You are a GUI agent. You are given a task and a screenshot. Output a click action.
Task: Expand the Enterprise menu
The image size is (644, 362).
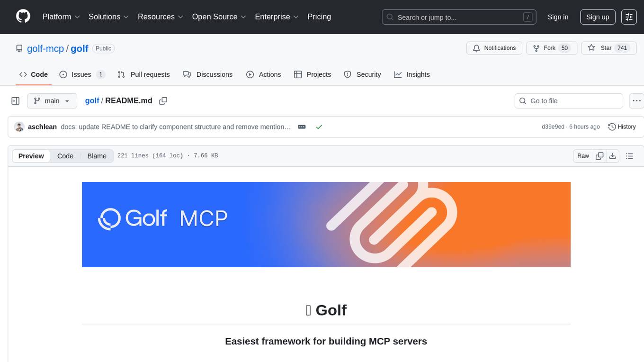point(277,17)
